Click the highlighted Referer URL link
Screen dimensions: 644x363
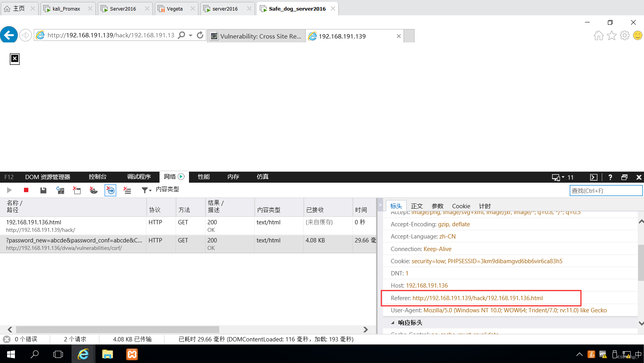(x=477, y=298)
